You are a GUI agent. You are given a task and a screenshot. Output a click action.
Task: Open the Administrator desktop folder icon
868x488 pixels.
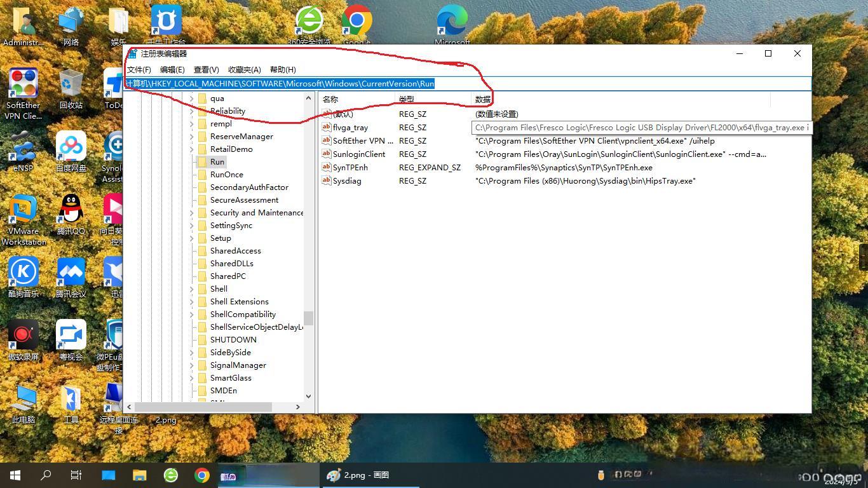click(x=24, y=25)
